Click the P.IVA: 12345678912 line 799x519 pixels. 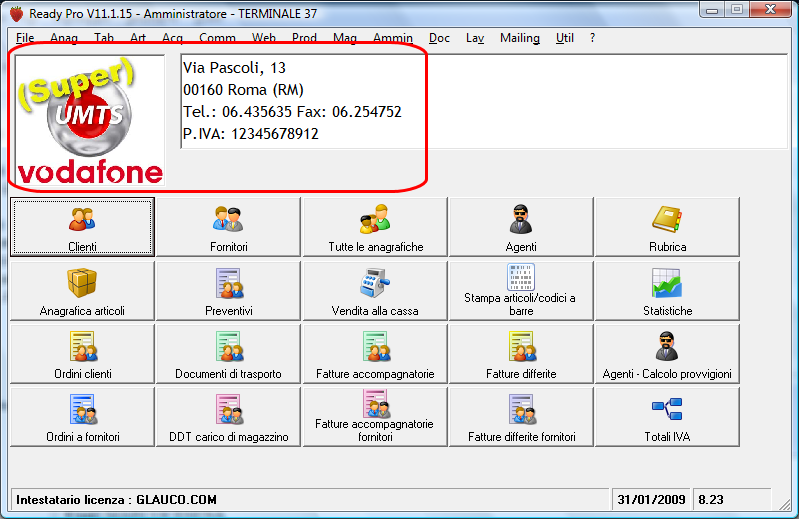(251, 134)
